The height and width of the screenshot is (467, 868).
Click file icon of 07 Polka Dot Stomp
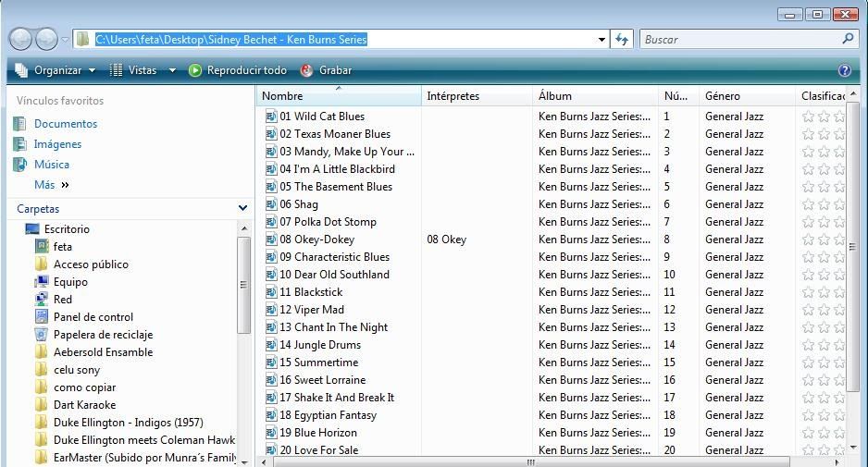pyautogui.click(x=271, y=222)
